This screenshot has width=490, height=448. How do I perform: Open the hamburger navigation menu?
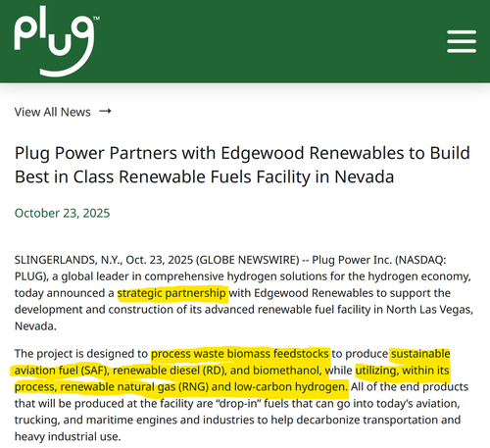tap(462, 41)
